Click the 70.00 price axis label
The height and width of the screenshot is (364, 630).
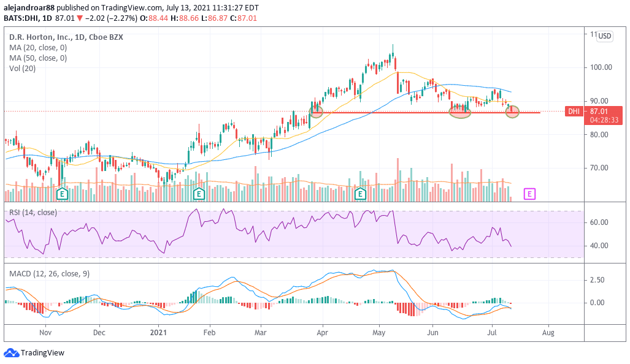point(599,168)
